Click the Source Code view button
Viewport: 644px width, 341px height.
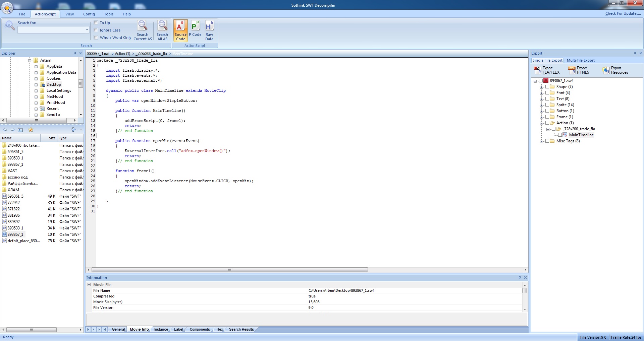(180, 30)
